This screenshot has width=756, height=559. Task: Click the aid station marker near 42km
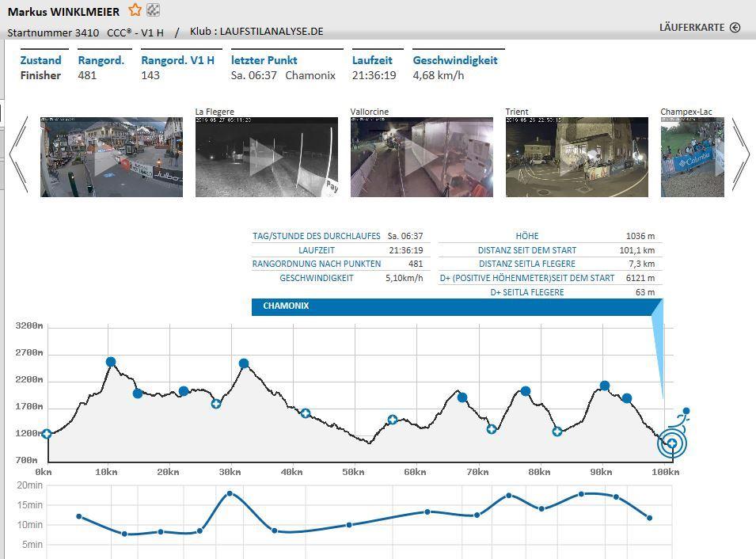[x=306, y=413]
